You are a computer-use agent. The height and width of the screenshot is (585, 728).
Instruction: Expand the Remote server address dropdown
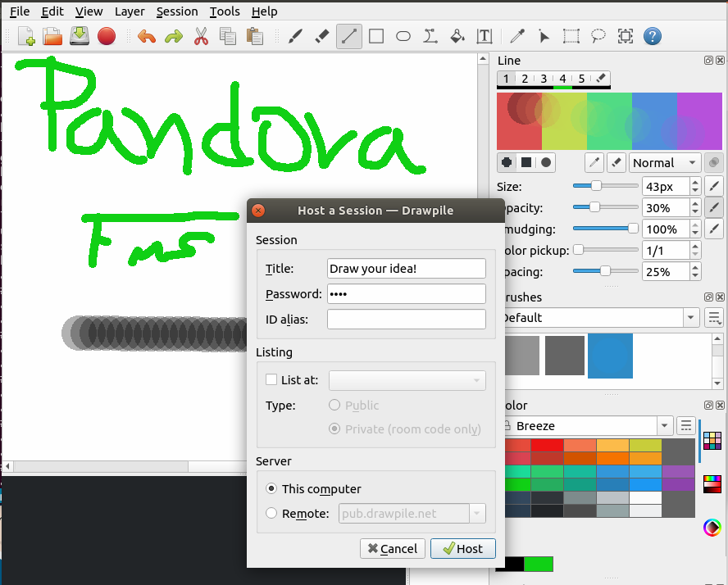point(477,514)
